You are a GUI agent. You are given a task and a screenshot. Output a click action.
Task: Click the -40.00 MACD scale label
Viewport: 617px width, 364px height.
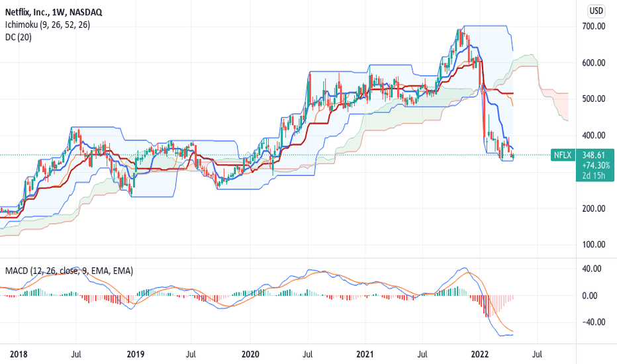[593, 322]
